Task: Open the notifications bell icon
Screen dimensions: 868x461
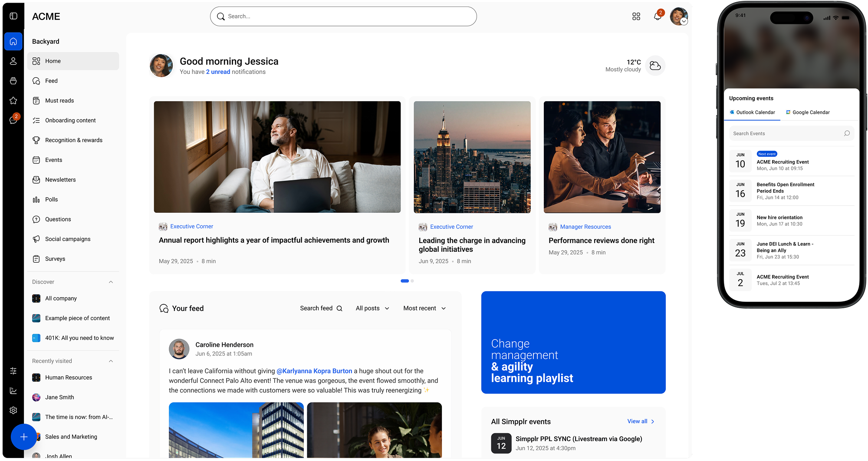Action: (658, 16)
